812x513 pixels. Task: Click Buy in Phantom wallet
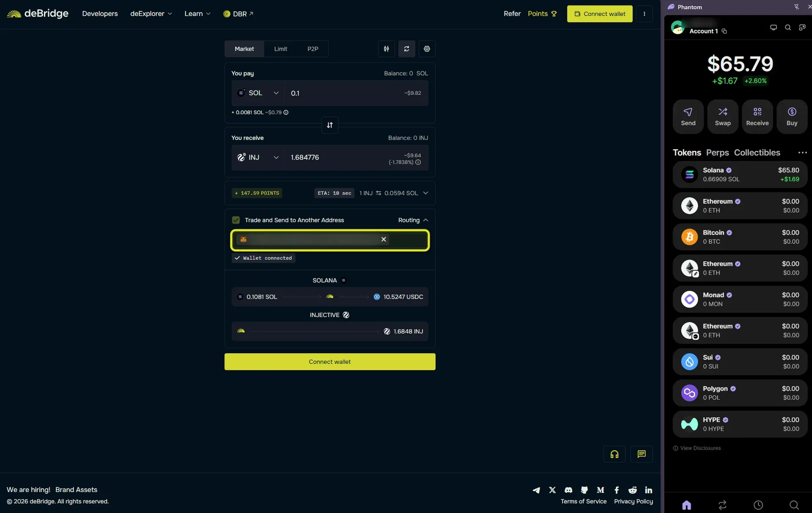point(792,117)
